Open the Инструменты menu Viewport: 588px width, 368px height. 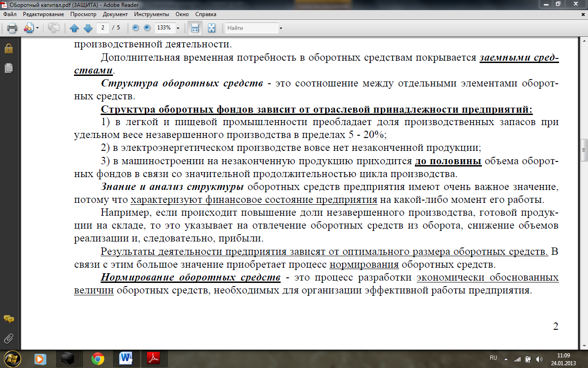coord(151,14)
